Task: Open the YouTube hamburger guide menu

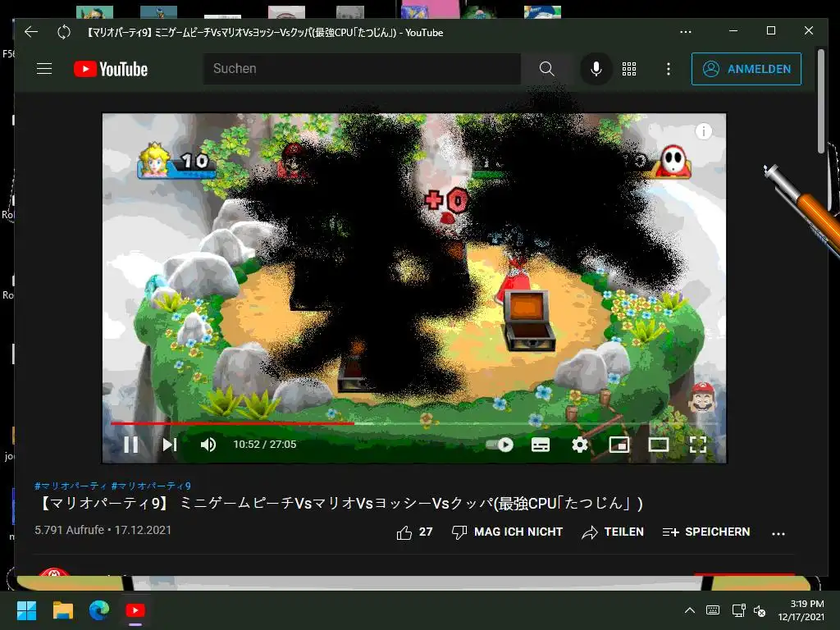Action: (x=44, y=69)
